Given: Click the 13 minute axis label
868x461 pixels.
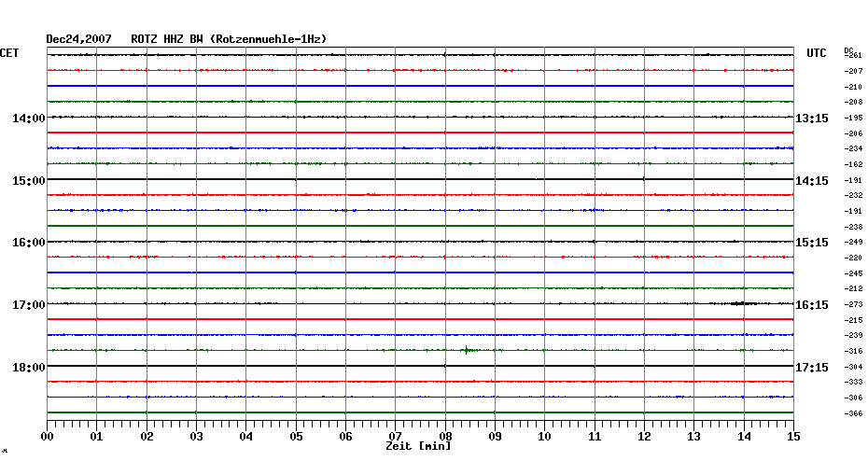Looking at the screenshot, I should point(694,437).
